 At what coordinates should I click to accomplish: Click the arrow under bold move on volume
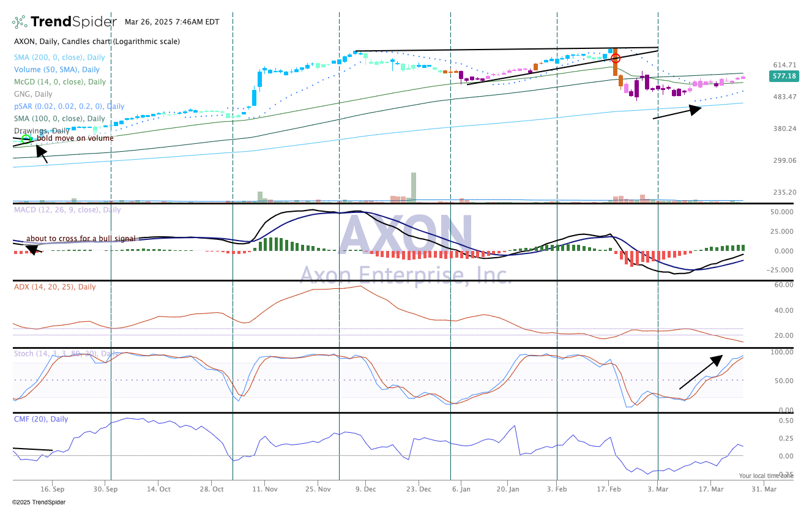click(x=40, y=153)
